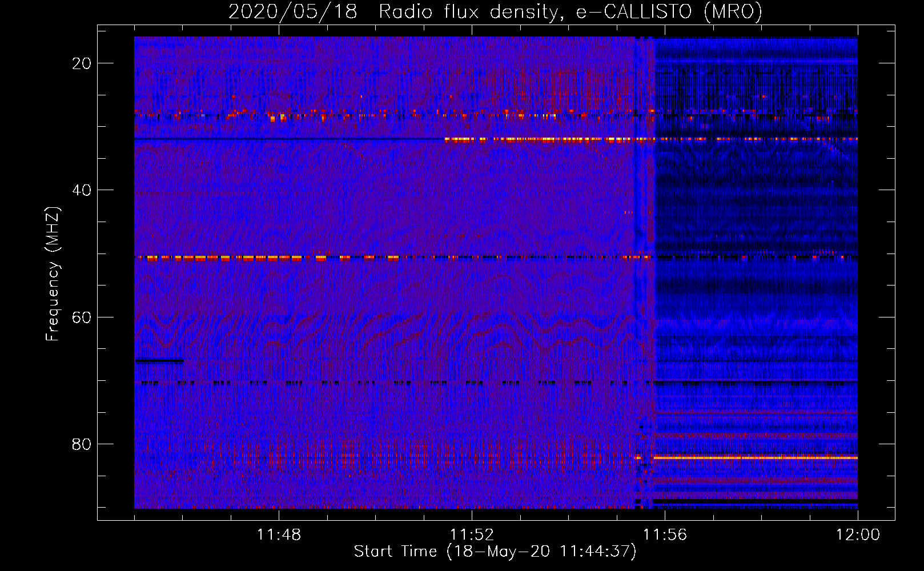The width and height of the screenshot is (924, 571).
Task: Click the short black bar near 67 MHz at start
Action: point(159,360)
